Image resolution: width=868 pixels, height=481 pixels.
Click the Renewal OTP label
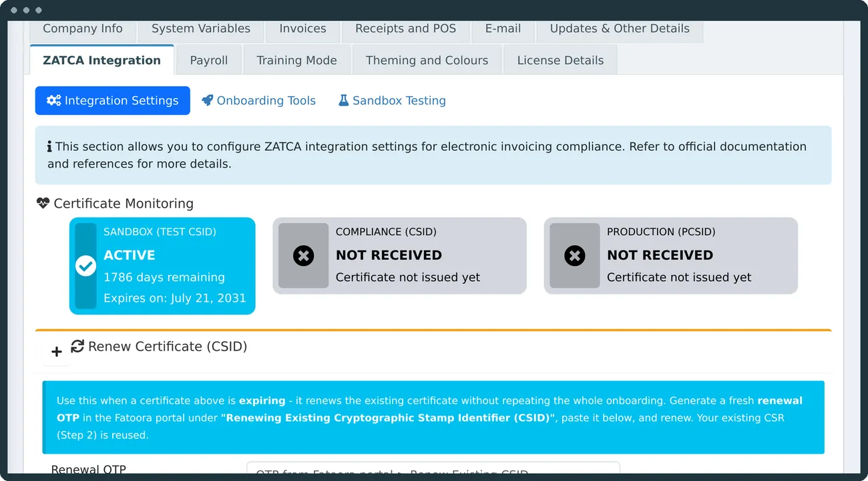pyautogui.click(x=89, y=470)
